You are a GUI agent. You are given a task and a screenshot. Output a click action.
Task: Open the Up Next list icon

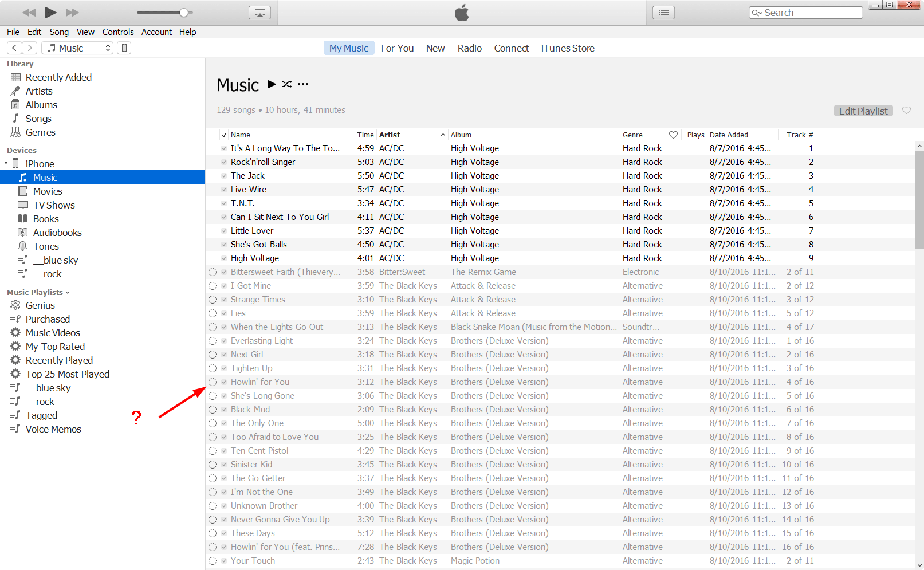pos(663,13)
